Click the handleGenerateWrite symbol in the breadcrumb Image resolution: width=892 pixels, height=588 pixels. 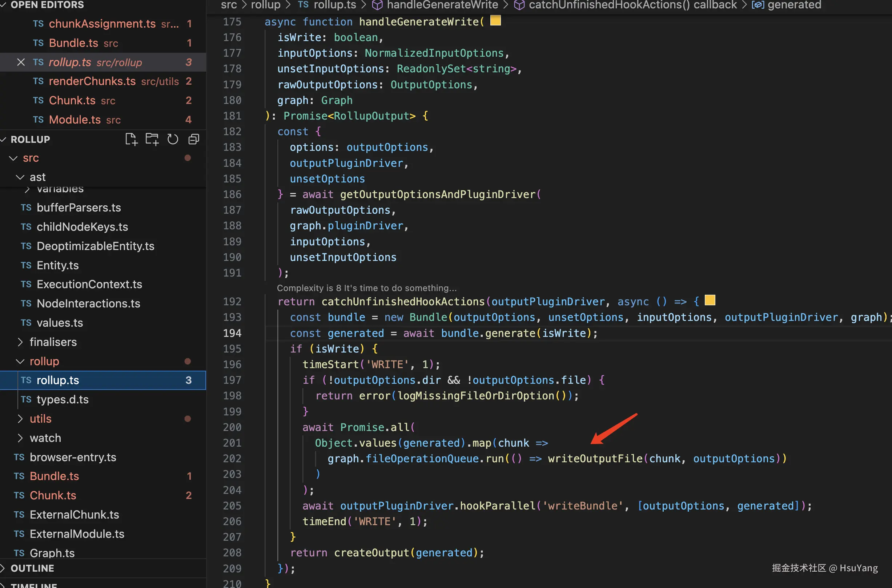click(x=442, y=5)
